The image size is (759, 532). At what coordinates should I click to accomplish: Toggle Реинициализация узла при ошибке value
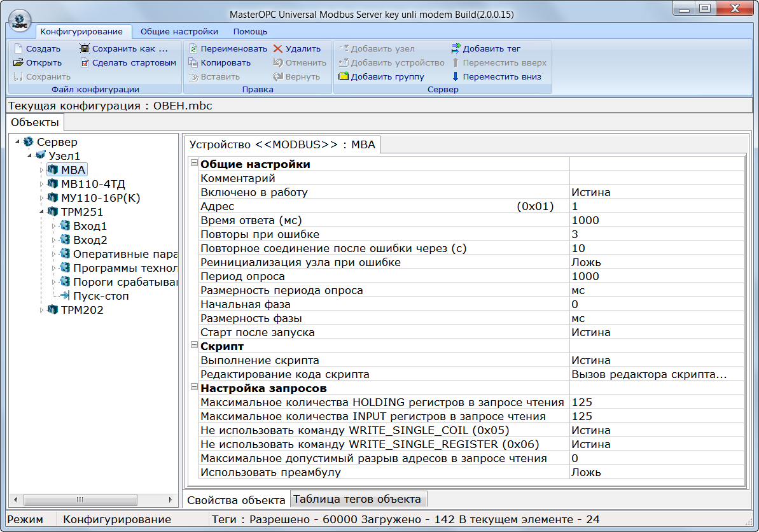tap(657, 262)
